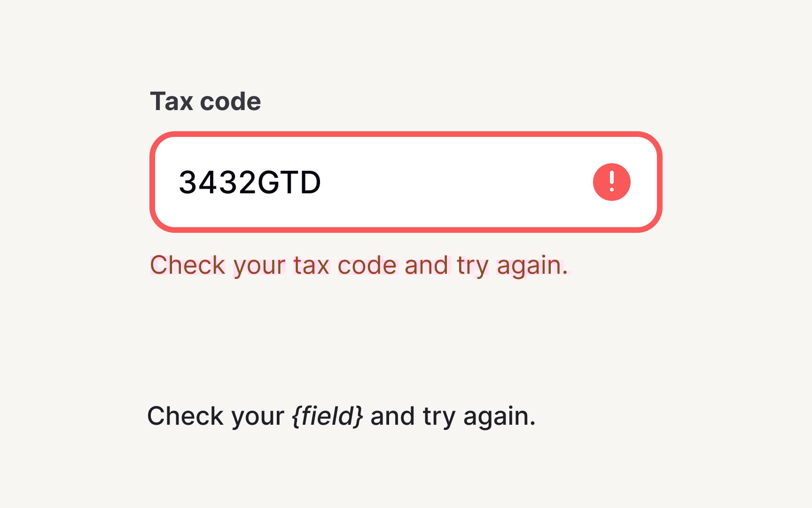Click the word "code" in the red error message
This screenshot has height=508, width=812.
click(367, 265)
